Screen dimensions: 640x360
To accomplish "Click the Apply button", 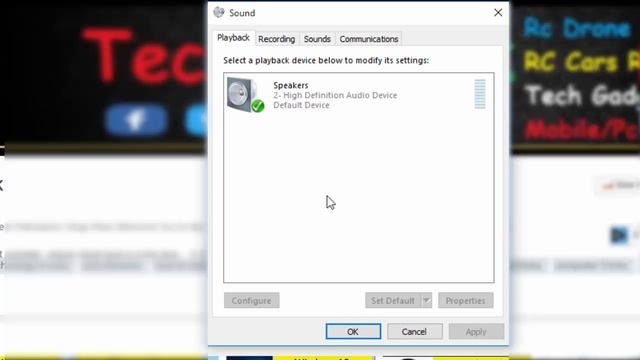I will 476,331.
